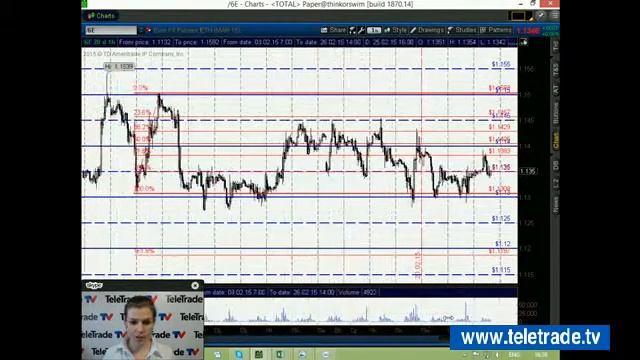Click the $1.115 price level label
This screenshot has width=640, height=360.
(x=501, y=270)
